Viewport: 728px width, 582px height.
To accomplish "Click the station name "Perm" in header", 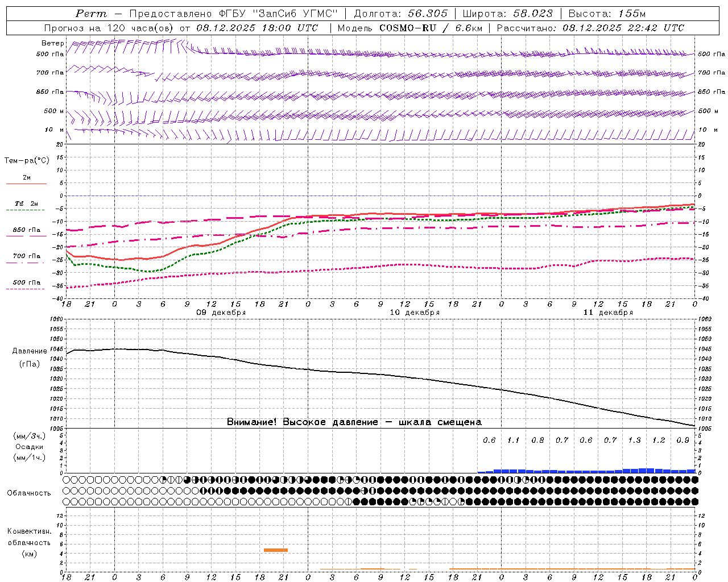I will (91, 14).
